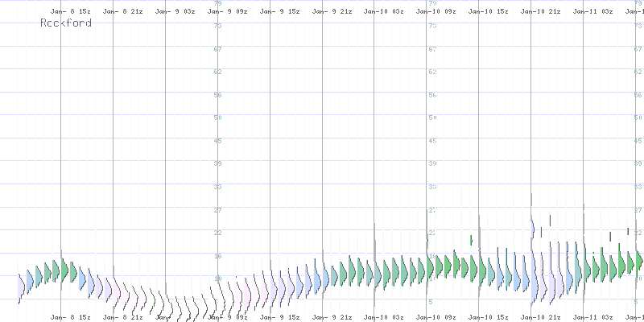Select the top Jan-8 21z time label
This screenshot has height=322, width=644.
pyautogui.click(x=122, y=13)
